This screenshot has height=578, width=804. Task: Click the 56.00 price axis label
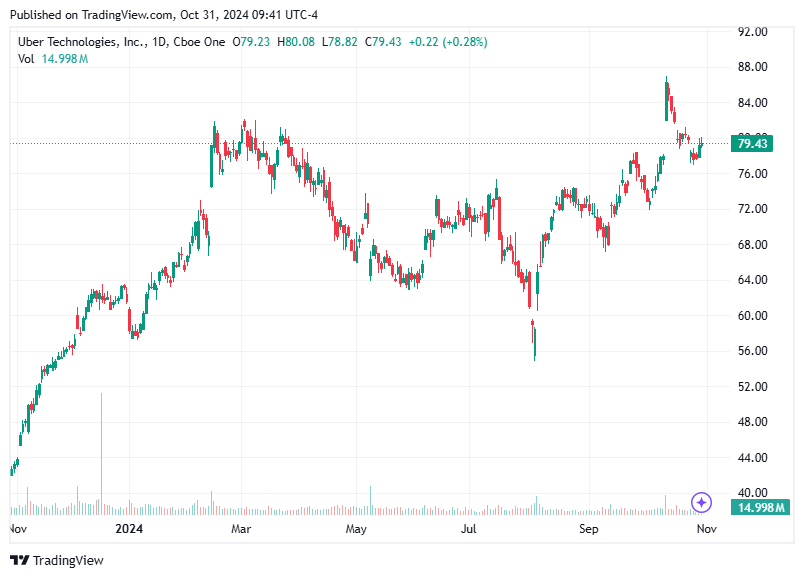[752, 351]
